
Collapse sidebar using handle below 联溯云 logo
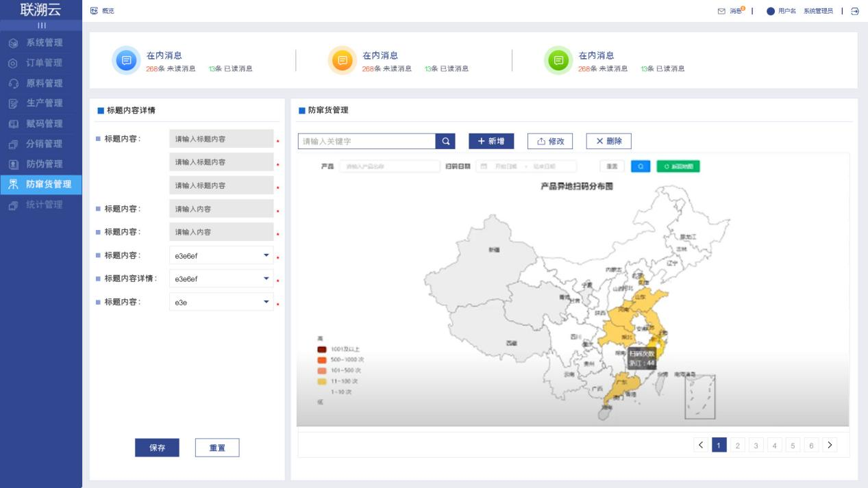click(x=41, y=25)
